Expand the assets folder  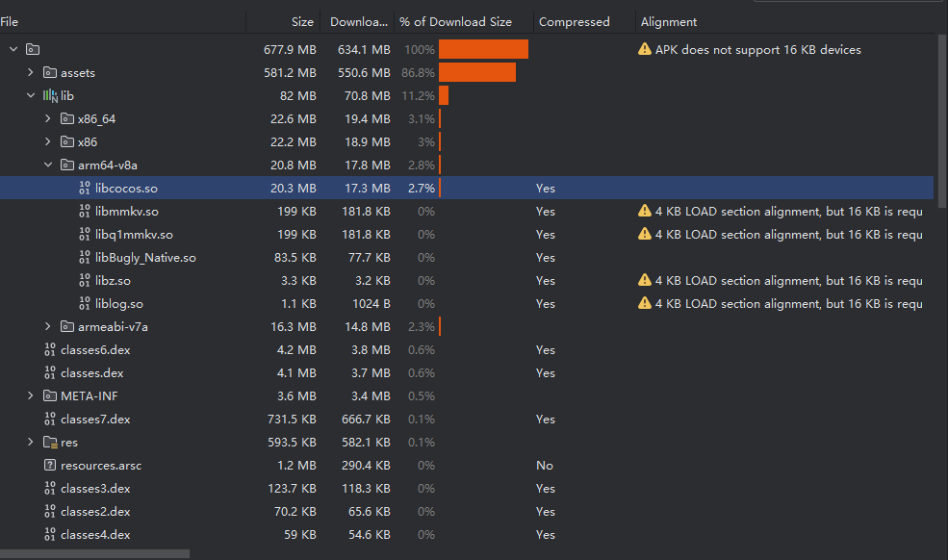[31, 73]
